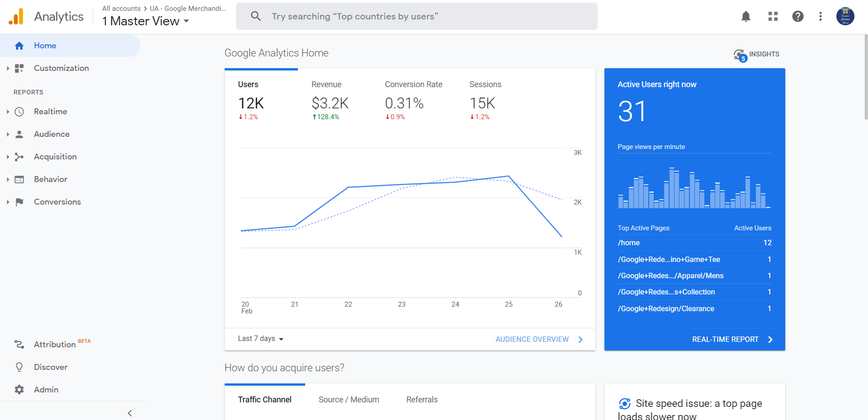Expand the Audience reports arrow
The width and height of the screenshot is (868, 420).
pyautogui.click(x=8, y=134)
